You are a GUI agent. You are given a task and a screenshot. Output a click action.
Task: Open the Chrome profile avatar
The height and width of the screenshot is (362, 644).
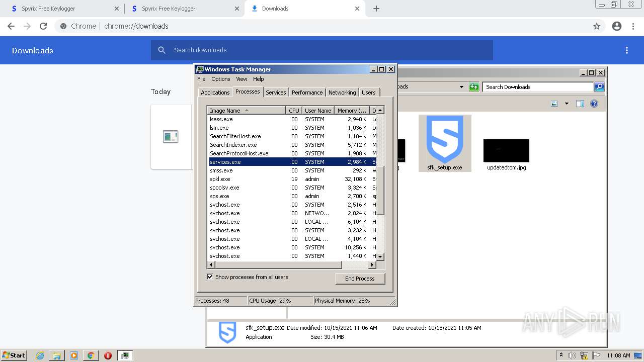pyautogui.click(x=617, y=26)
